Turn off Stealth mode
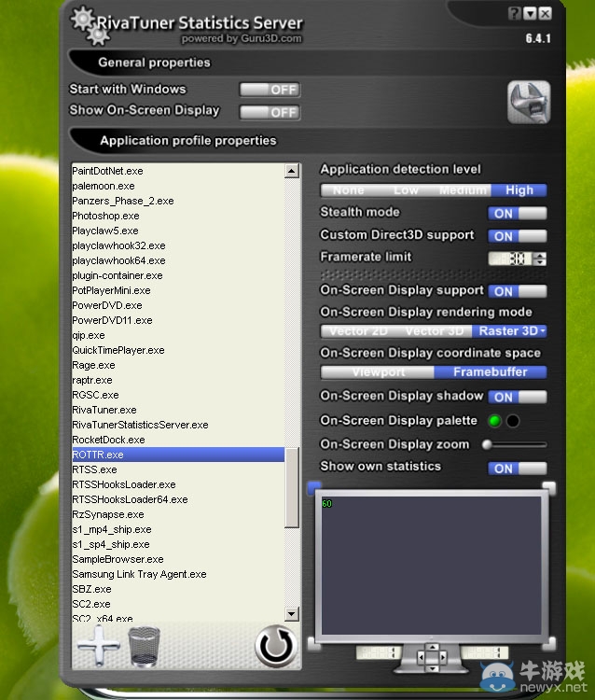595x700 pixels. [x=518, y=214]
